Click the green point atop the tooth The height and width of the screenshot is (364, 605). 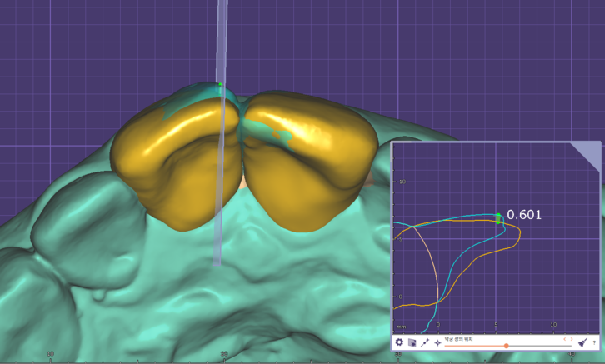coord(220,84)
